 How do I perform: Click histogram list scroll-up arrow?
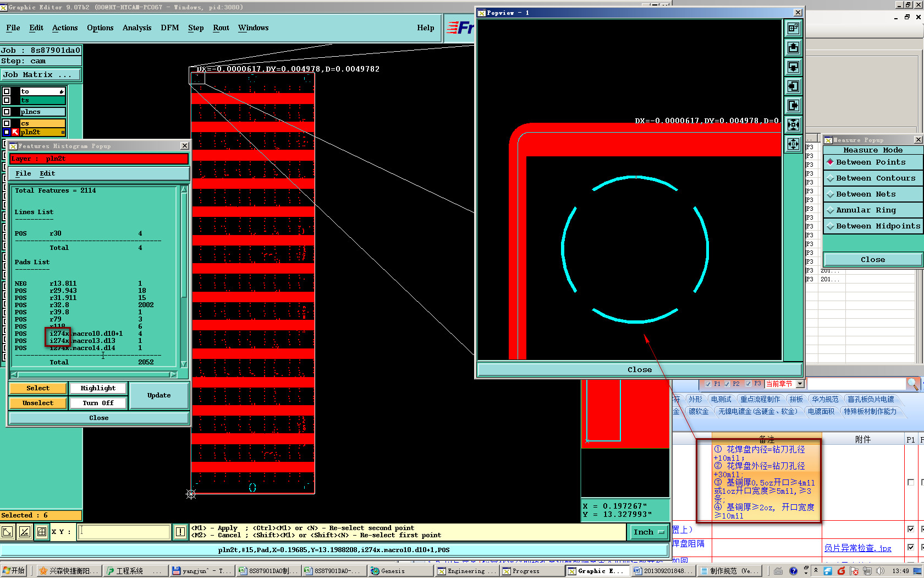pyautogui.click(x=184, y=189)
